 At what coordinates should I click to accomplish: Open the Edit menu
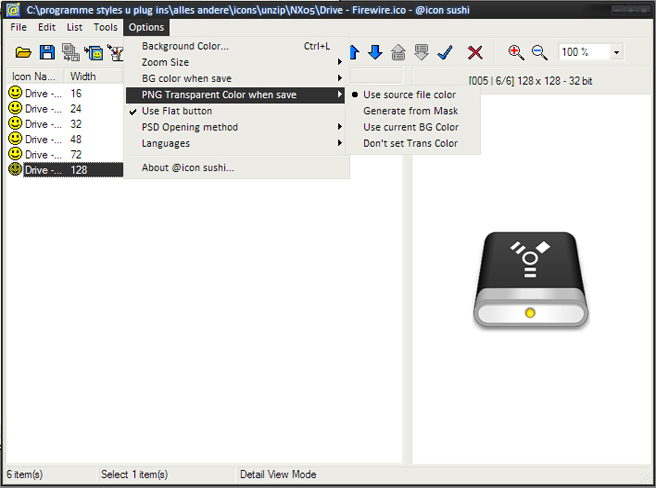46,27
